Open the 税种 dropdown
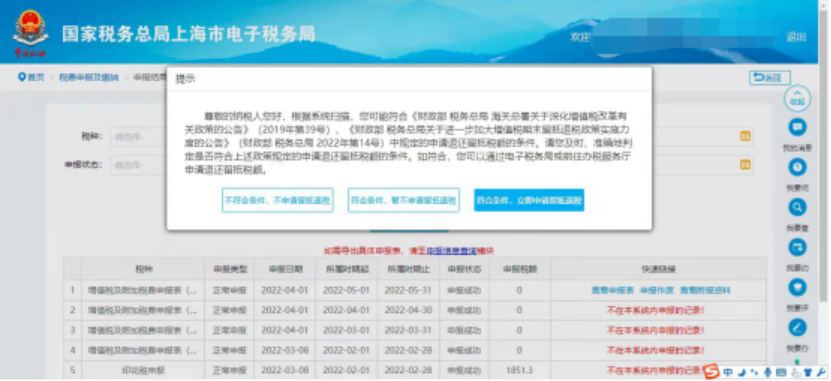The image size is (831, 381). [138, 137]
